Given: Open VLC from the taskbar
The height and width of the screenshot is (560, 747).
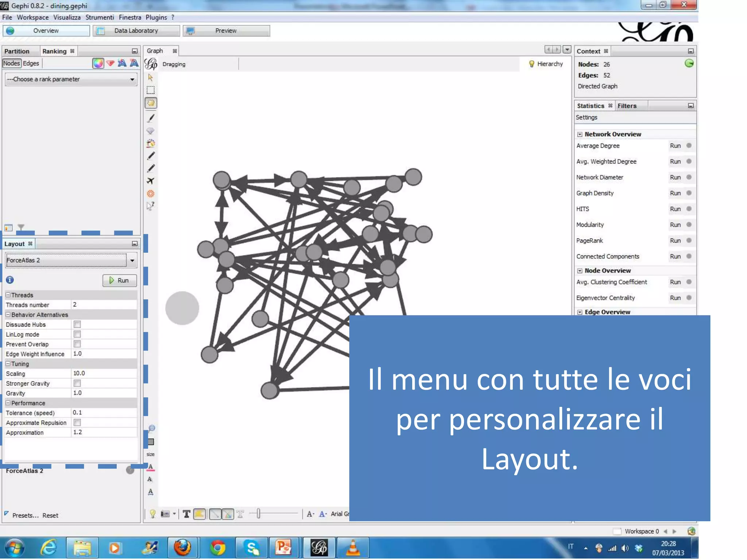Looking at the screenshot, I should point(353,547).
